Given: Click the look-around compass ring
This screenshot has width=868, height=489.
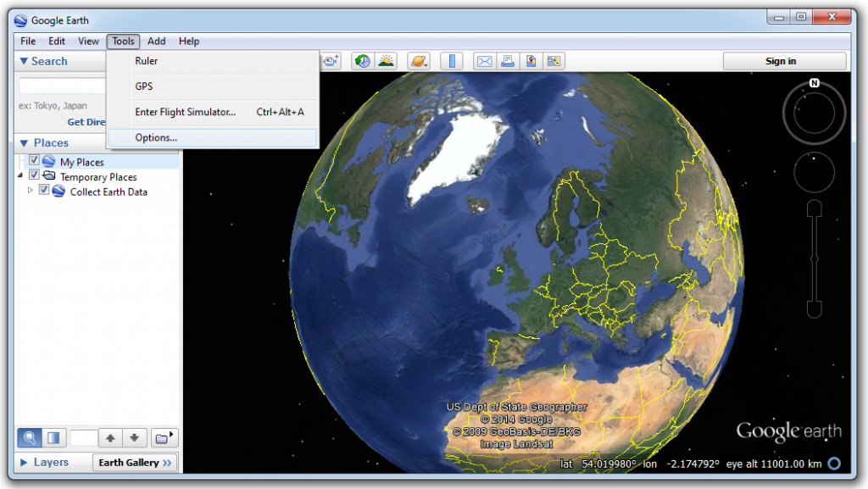Looking at the screenshot, I should coord(814,113).
